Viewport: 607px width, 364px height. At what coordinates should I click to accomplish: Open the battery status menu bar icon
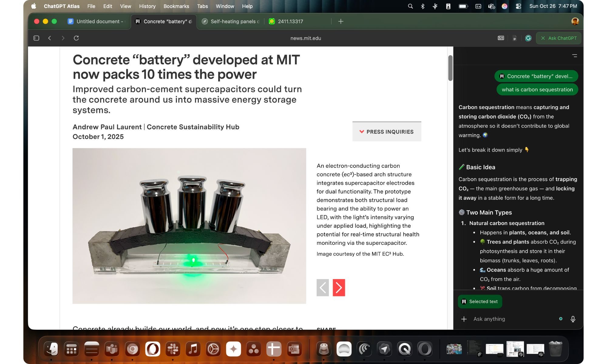coord(463,6)
